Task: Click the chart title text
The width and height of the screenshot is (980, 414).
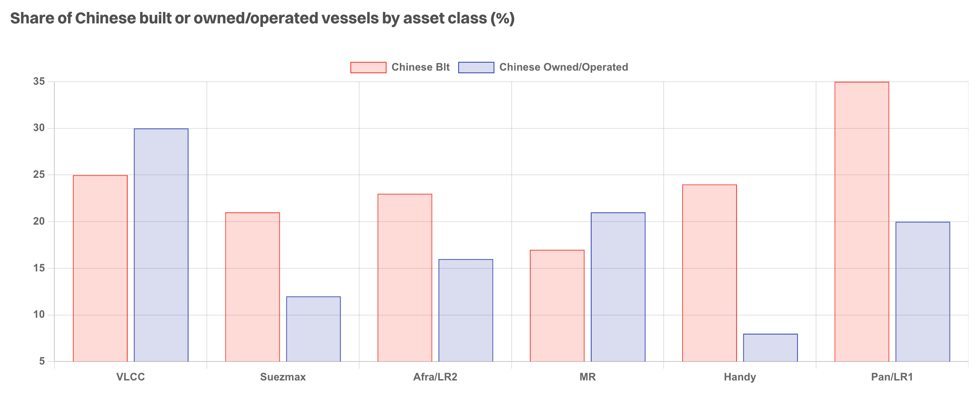Action: click(x=262, y=19)
